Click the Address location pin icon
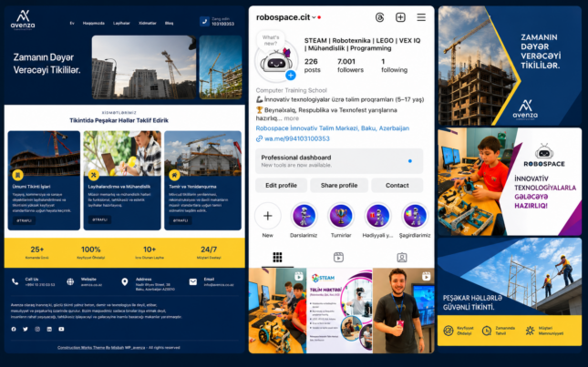Screen dimensions: 588x367 (125, 282)
